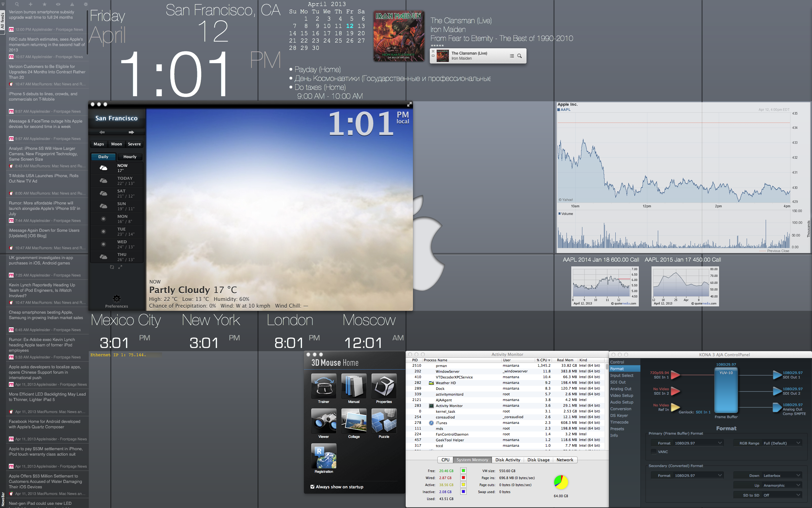This screenshot has width=812, height=508.
Task: Switch Weather HD forecast to Hourly
Action: [x=130, y=157]
